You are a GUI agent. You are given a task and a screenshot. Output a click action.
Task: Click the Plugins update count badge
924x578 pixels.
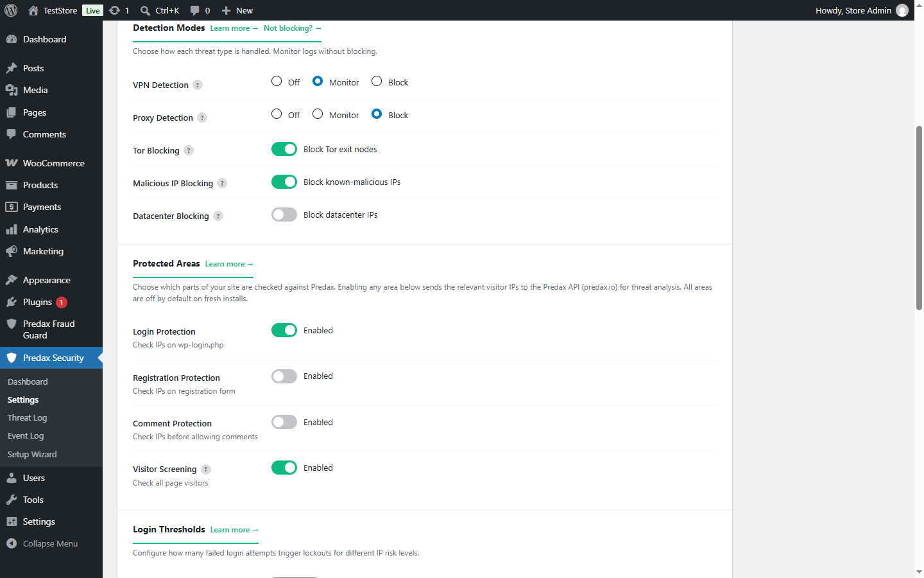(62, 302)
